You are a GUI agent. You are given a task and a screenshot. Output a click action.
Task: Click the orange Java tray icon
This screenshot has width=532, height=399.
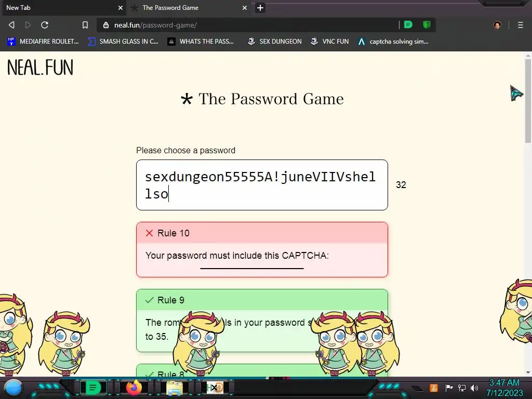(434, 388)
